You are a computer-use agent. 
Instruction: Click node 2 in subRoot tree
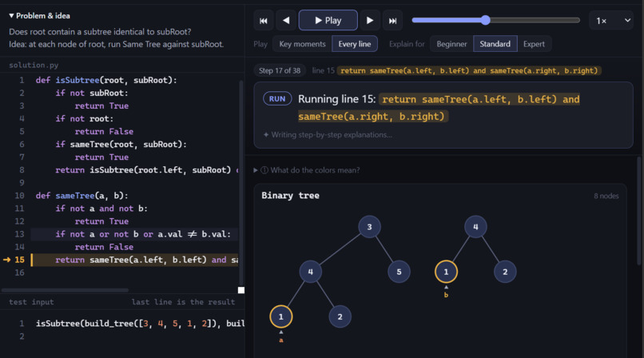(x=505, y=272)
